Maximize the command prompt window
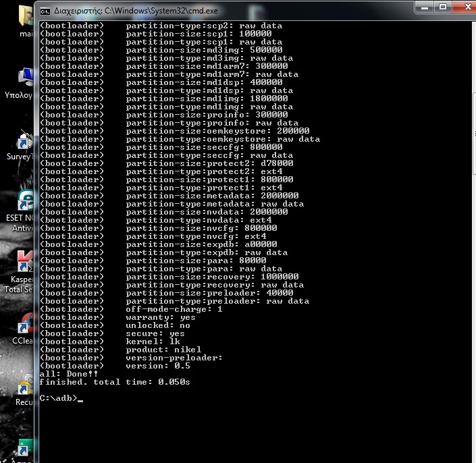476x463 pixels. [443, 7]
